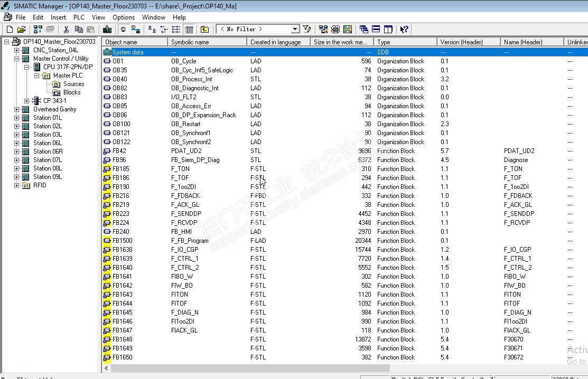
Task: Create a new project with the New icon
Action: (10, 29)
